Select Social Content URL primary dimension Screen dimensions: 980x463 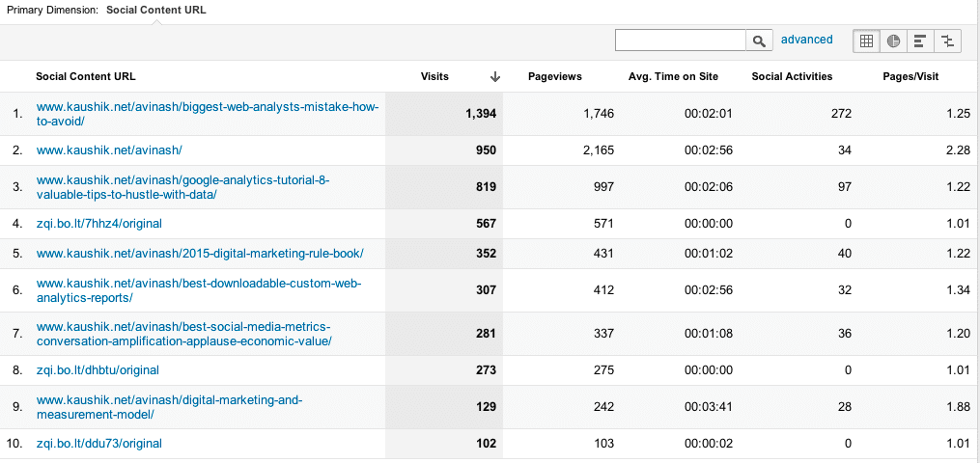coord(155,10)
